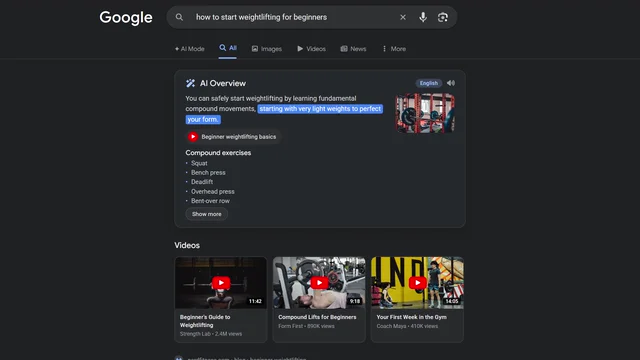Click Form First 890K views text
This screenshot has height=360, width=640.
click(x=306, y=326)
